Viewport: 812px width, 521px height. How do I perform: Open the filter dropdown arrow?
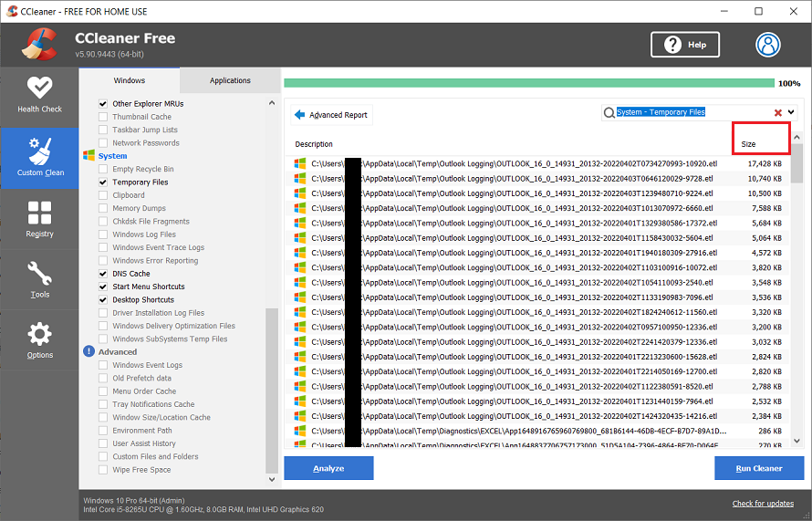[x=791, y=112]
